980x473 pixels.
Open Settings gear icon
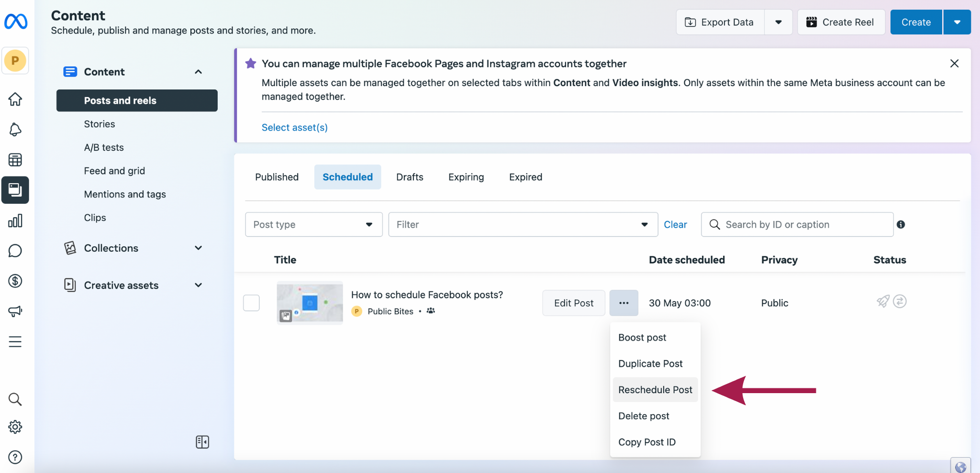15,427
